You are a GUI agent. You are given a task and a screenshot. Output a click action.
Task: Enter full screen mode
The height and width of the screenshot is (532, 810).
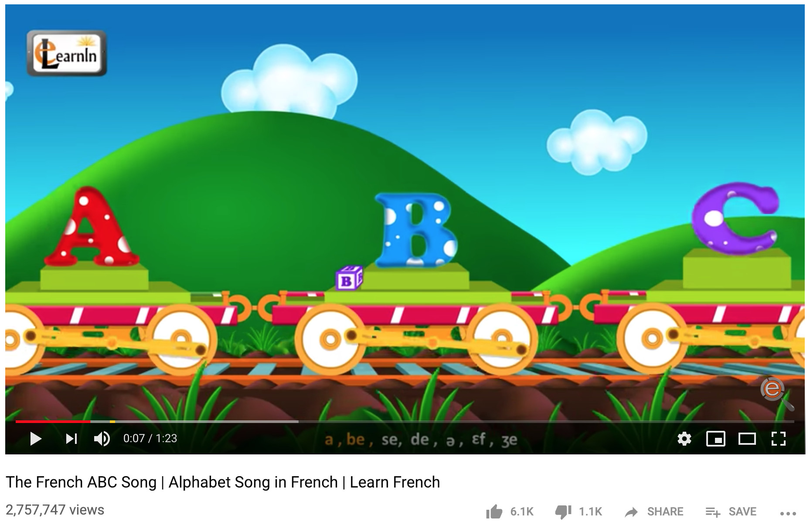(778, 438)
